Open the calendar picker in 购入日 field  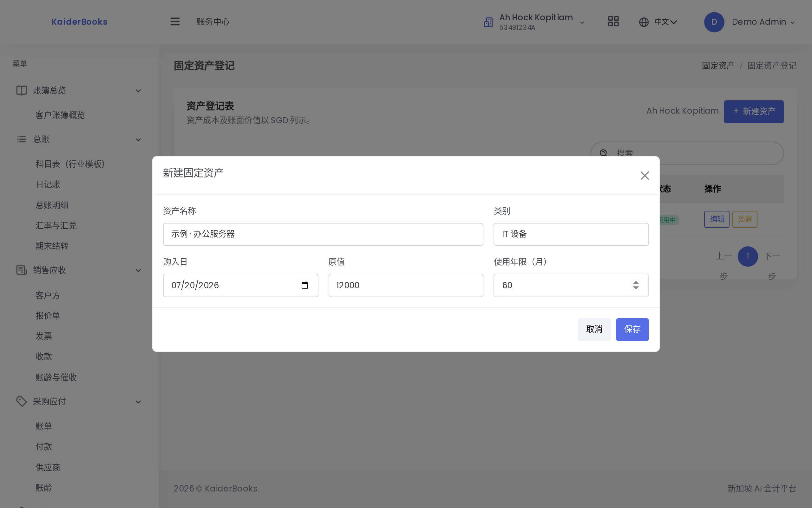click(x=305, y=285)
